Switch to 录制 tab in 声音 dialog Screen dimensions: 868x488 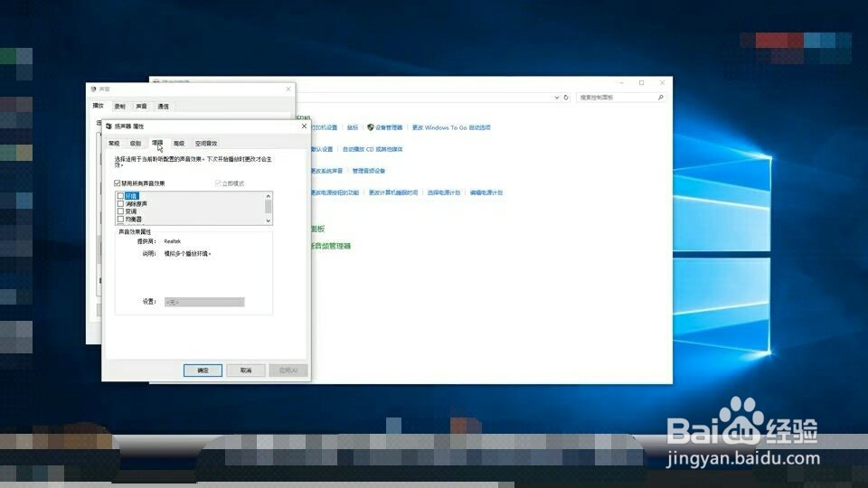(119, 107)
